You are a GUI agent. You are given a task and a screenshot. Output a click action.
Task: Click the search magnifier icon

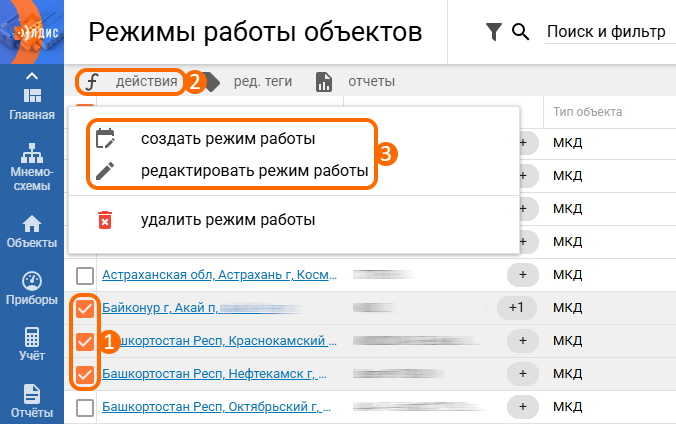pyautogui.click(x=520, y=32)
